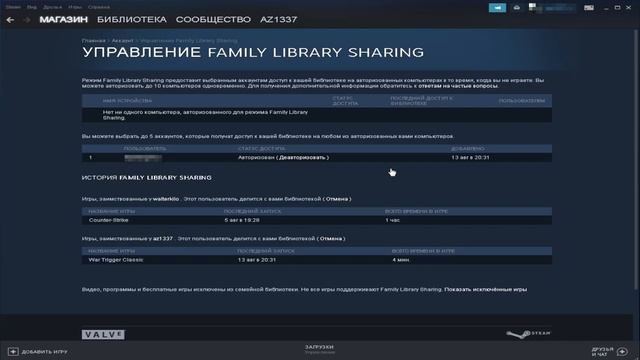The image size is (640, 360).
Task: Open the Игры menu
Action: 75,7
